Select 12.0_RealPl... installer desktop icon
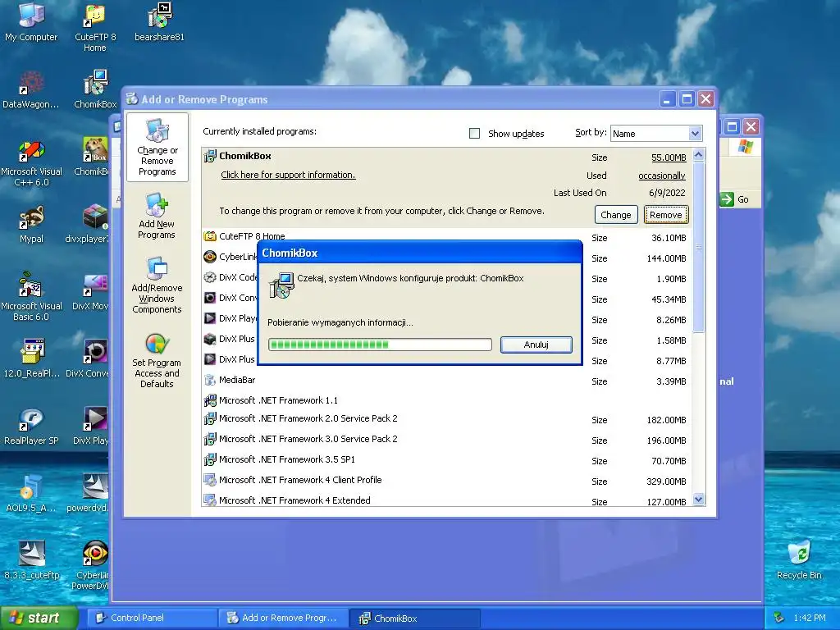Image resolution: width=840 pixels, height=630 pixels. (31, 358)
